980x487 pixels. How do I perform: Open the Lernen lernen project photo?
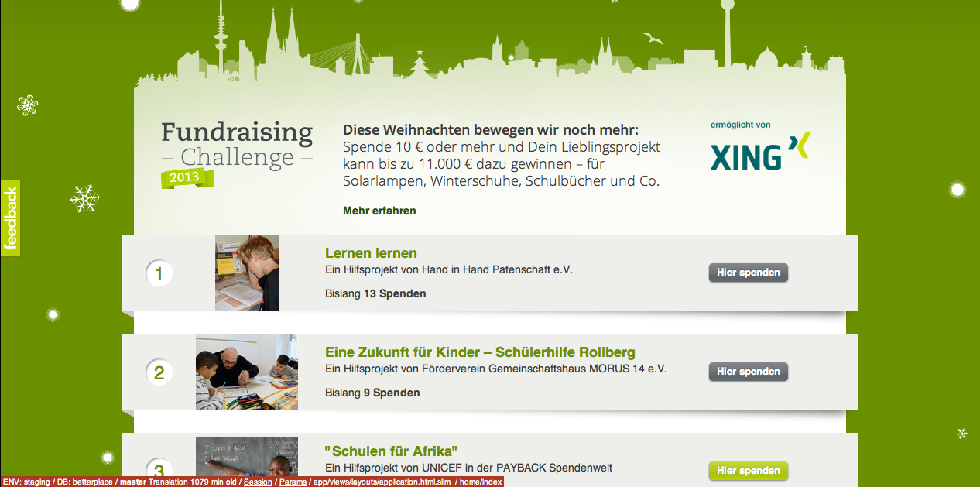[x=247, y=273]
